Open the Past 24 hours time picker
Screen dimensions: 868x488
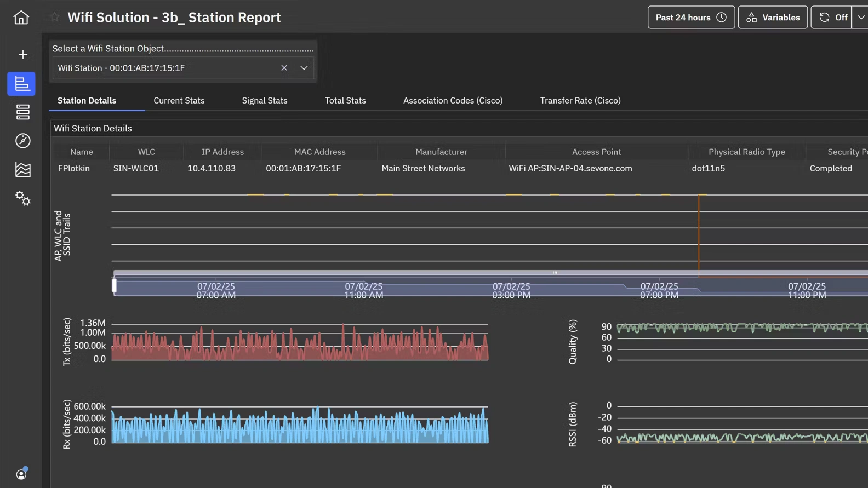(690, 18)
